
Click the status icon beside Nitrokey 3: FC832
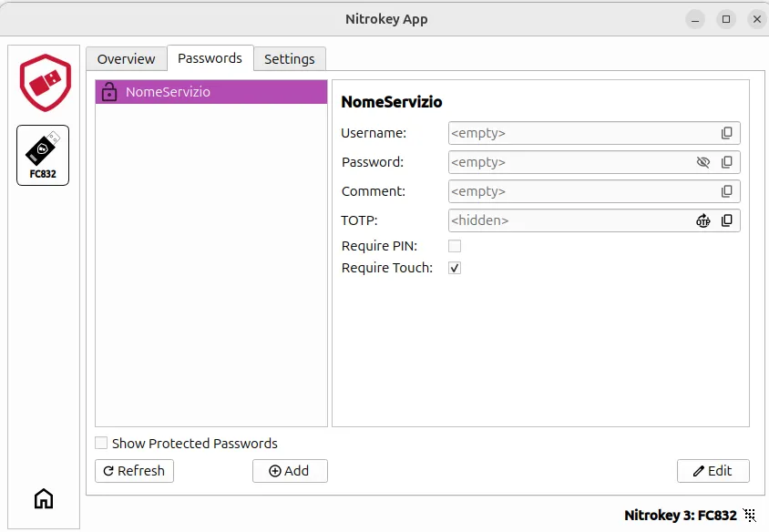pyautogui.click(x=750, y=516)
